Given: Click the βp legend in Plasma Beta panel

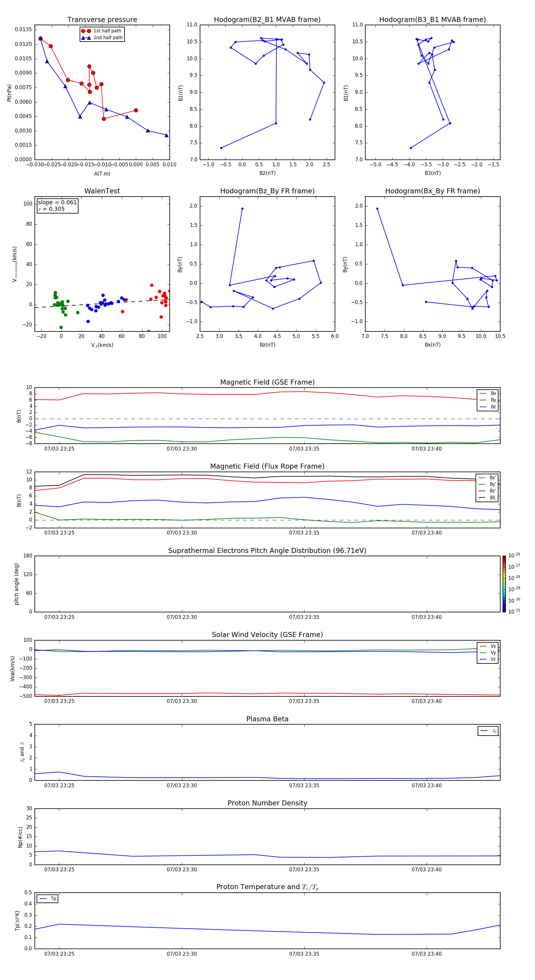Looking at the screenshot, I should 488,731.
